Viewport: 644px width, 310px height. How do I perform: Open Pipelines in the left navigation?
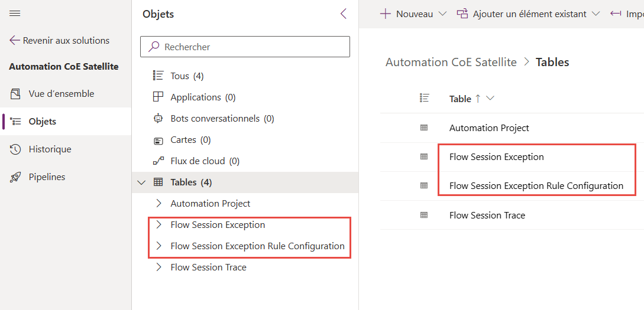[x=47, y=177]
